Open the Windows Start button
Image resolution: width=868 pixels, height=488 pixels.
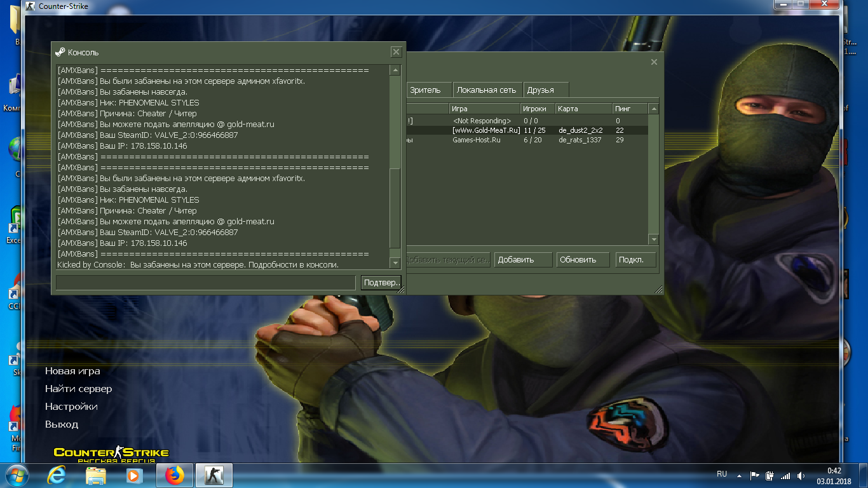point(16,475)
